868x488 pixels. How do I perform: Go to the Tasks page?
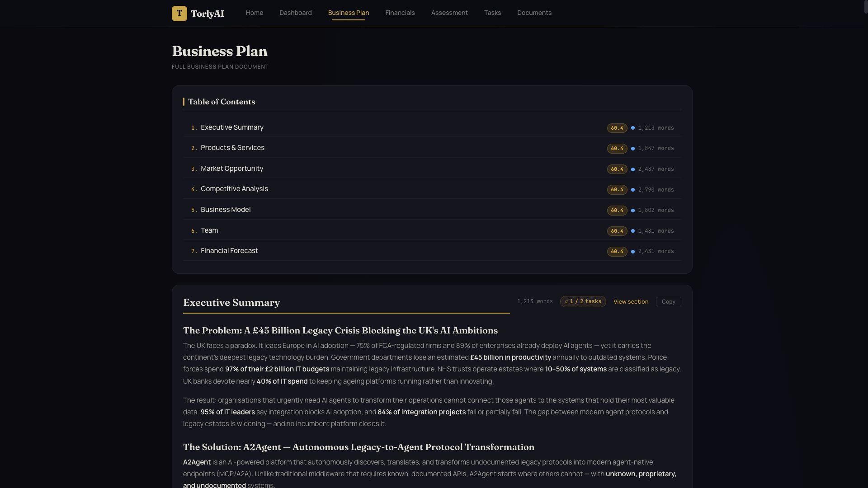click(x=492, y=13)
